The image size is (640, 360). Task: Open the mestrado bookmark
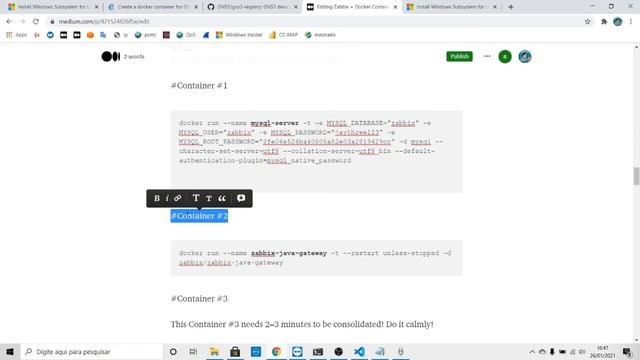[x=320, y=35]
